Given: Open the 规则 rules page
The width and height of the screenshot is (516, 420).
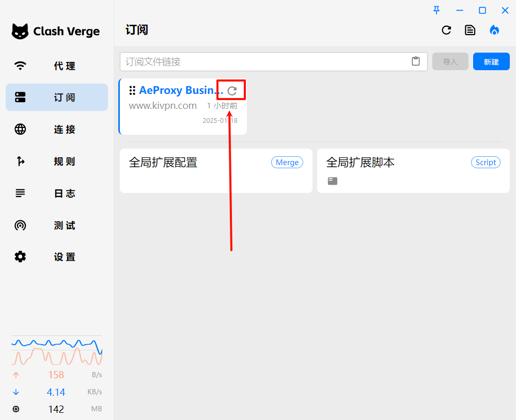Looking at the screenshot, I should click(x=57, y=161).
